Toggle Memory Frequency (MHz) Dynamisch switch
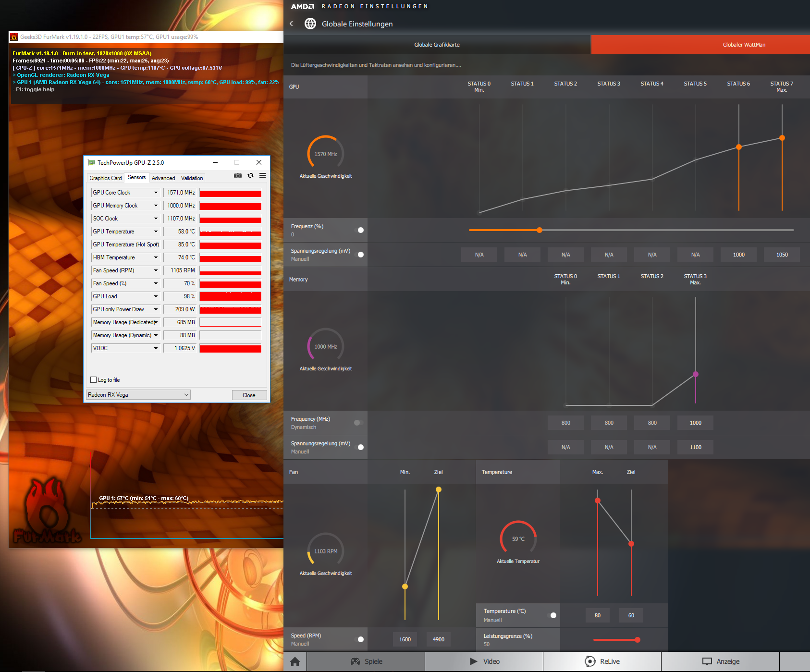The image size is (810, 672). (359, 423)
